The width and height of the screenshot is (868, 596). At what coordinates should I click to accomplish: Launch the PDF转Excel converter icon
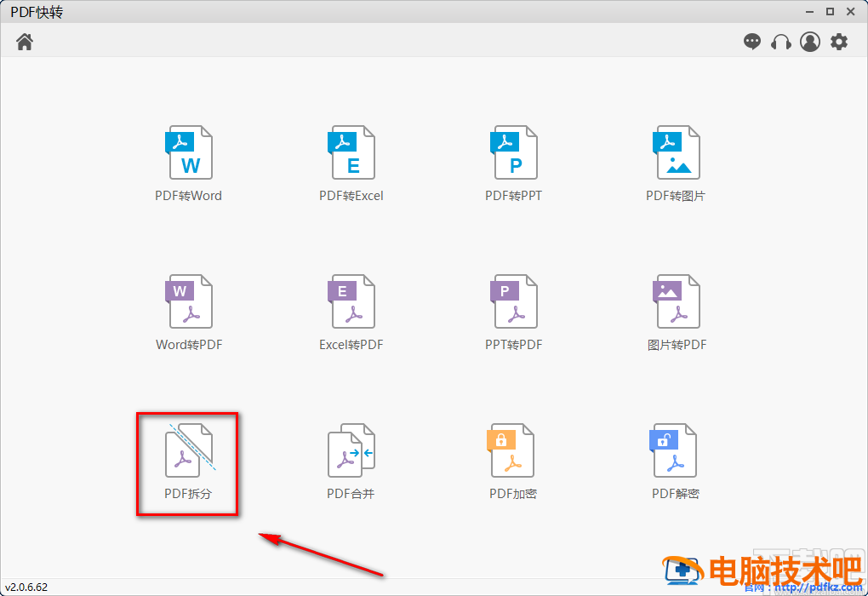click(x=351, y=152)
